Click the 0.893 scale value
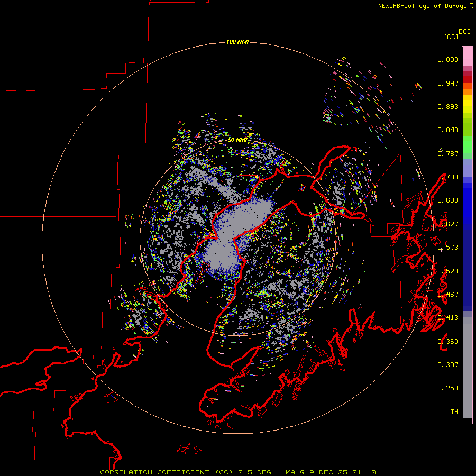The height and width of the screenshot is (476, 476). (x=448, y=106)
